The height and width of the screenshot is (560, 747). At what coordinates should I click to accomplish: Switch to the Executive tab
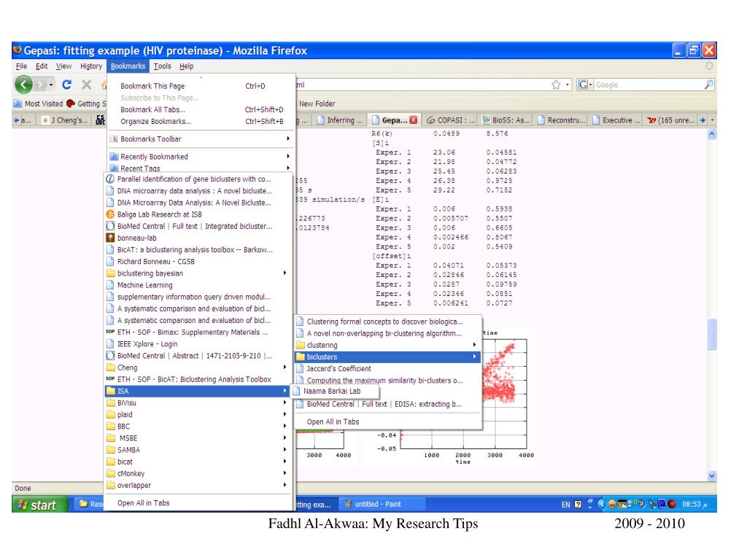[x=616, y=120]
